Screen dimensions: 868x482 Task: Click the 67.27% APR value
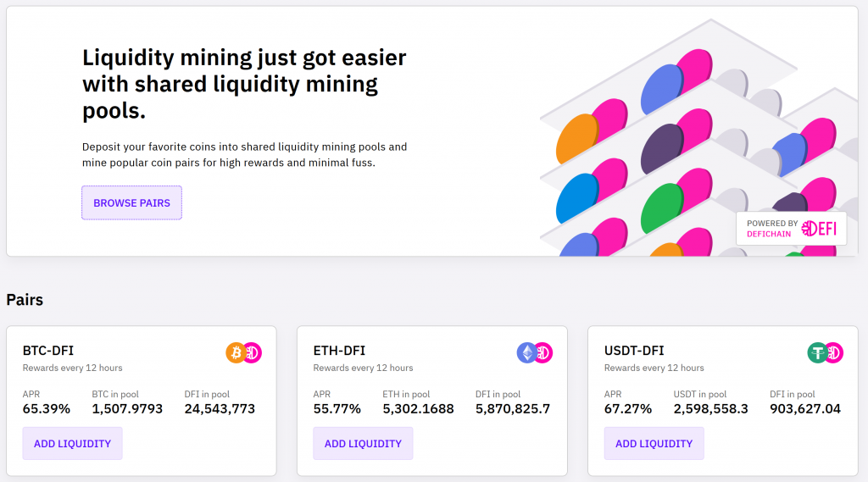tap(628, 409)
